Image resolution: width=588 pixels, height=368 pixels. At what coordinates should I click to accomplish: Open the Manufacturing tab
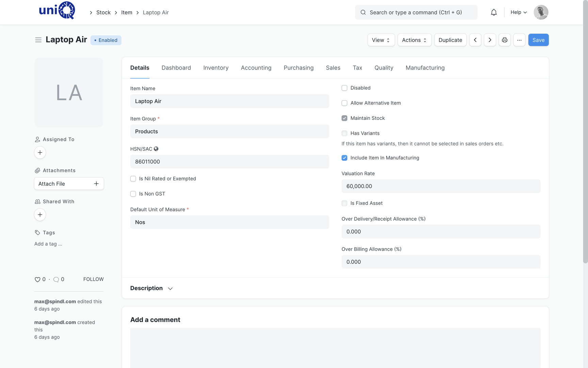425,68
